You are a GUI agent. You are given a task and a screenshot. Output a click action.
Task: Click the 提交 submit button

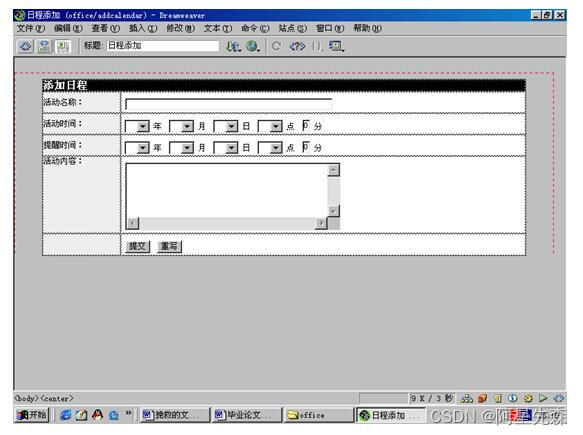click(137, 246)
